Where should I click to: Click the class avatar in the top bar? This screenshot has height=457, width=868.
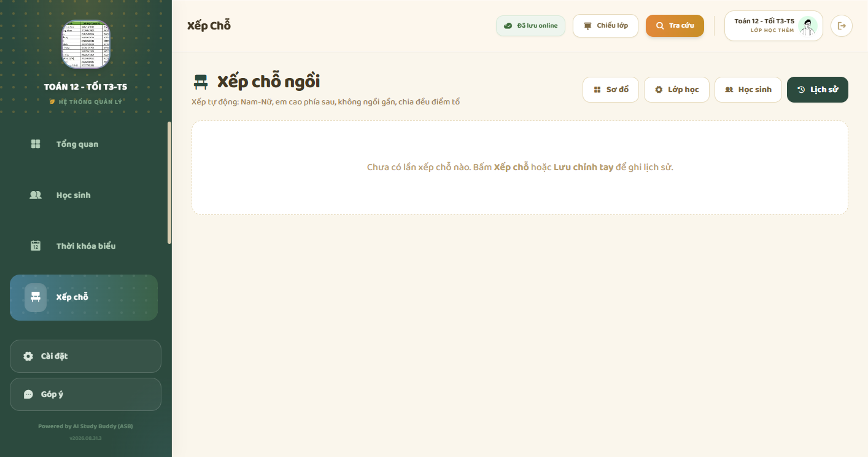808,26
